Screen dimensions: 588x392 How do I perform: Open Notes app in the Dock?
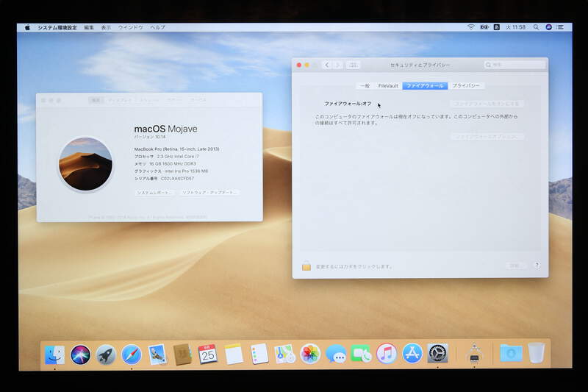[x=234, y=354]
